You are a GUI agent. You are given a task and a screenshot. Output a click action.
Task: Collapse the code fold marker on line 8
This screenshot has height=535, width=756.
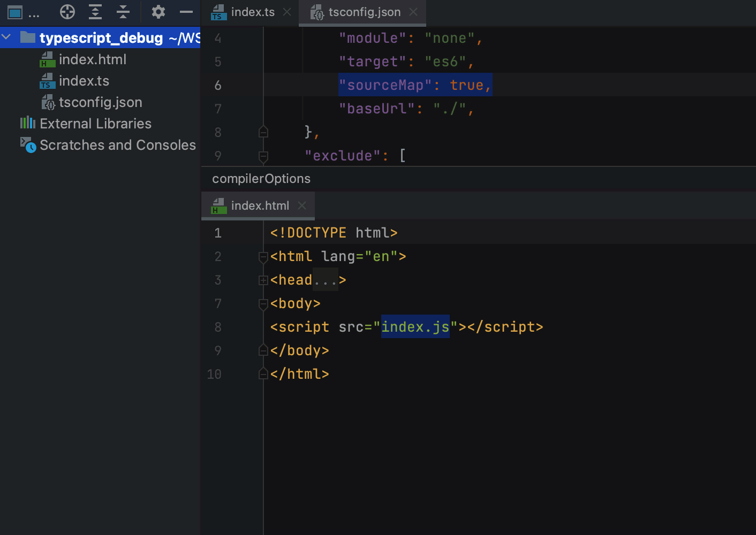[263, 132]
